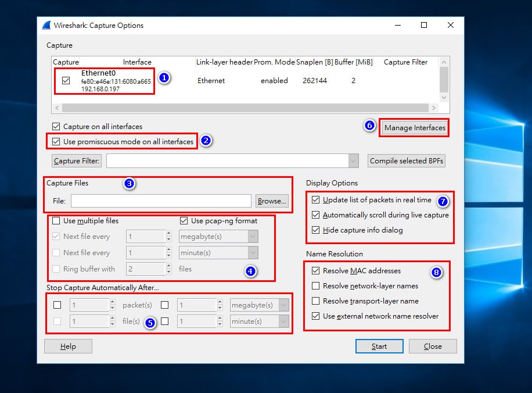Viewport: 532px width, 393px height.
Task: Click spinner arrows of stop after minute(s)
Action: pyautogui.click(x=220, y=321)
